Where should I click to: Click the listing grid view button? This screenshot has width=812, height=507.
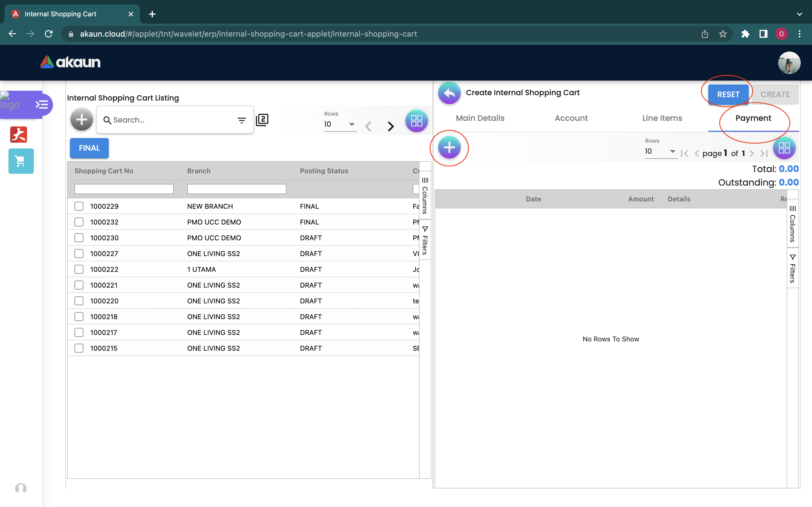[x=416, y=121]
